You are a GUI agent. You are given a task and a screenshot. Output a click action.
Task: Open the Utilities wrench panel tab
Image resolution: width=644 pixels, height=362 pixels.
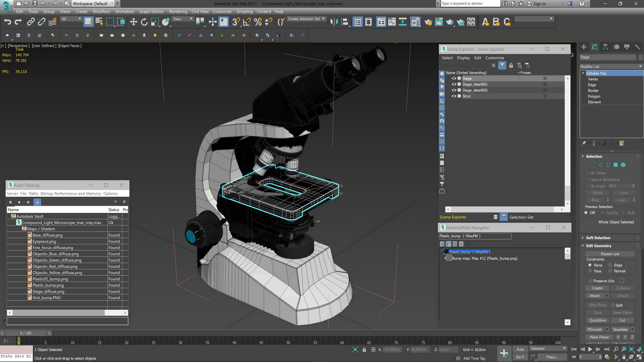coord(638,47)
